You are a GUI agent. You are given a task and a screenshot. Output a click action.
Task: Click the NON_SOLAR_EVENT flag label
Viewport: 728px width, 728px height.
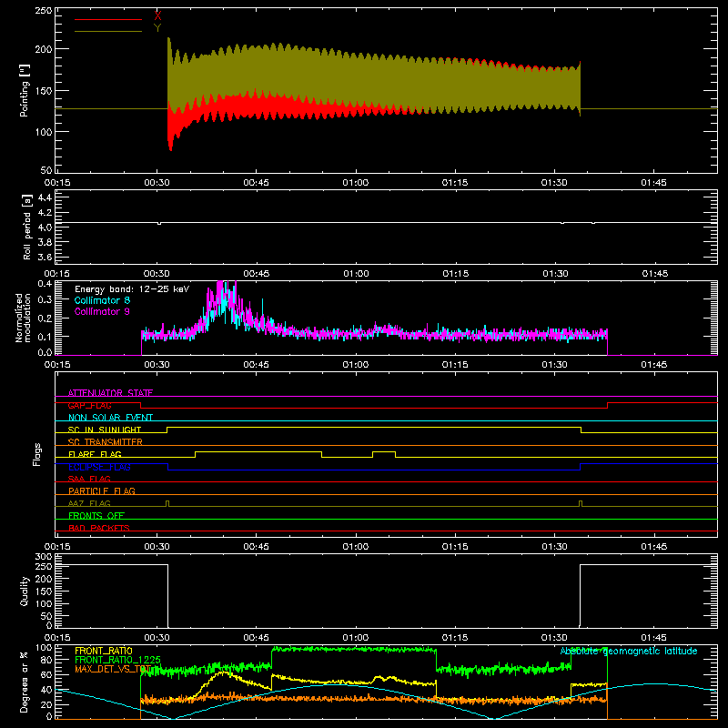pyautogui.click(x=110, y=418)
